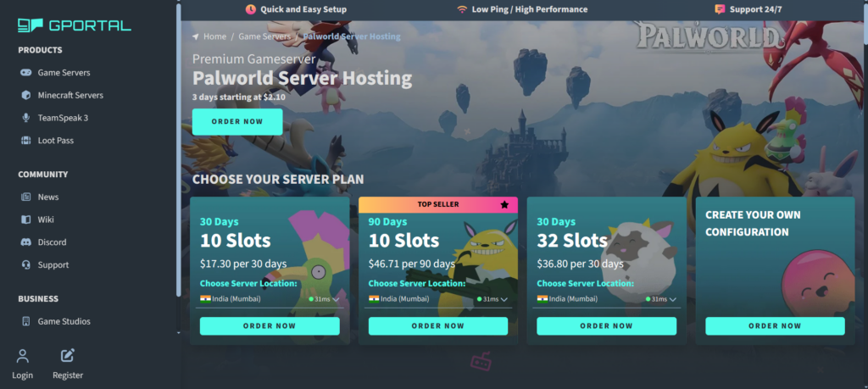Click the Wiki book icon
Screen dimensions: 868x389
(25, 220)
